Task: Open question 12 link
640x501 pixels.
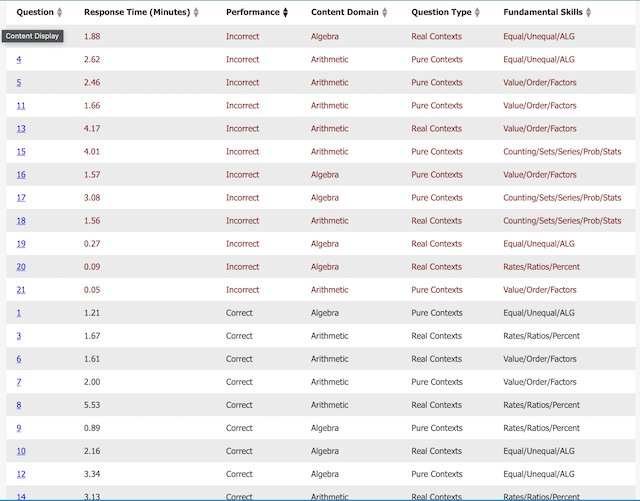Action: click(x=21, y=474)
